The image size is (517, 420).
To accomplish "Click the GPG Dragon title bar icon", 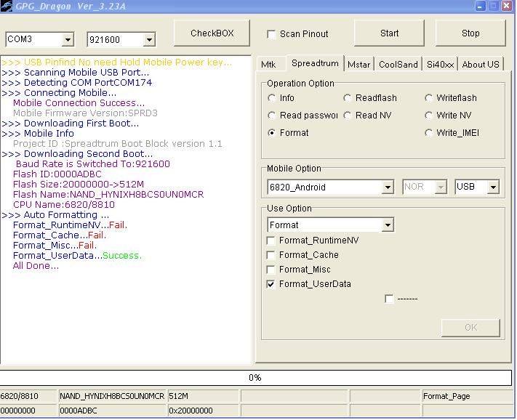I will pos(7,6).
